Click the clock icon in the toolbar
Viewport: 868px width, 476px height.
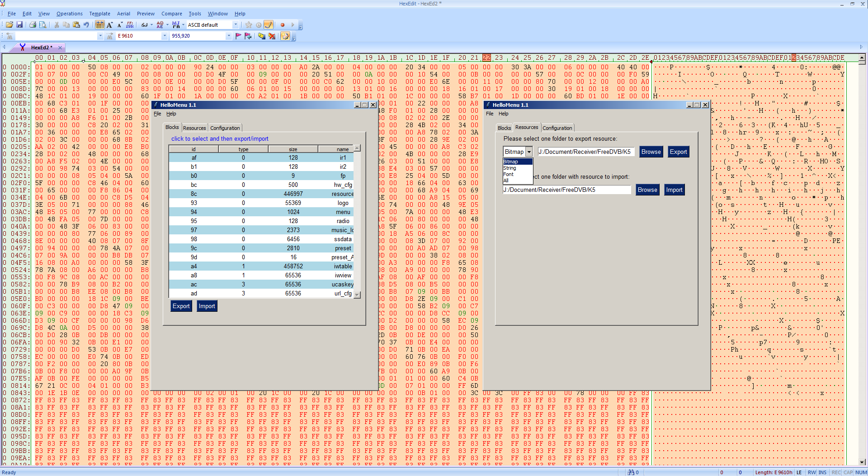[x=259, y=25]
